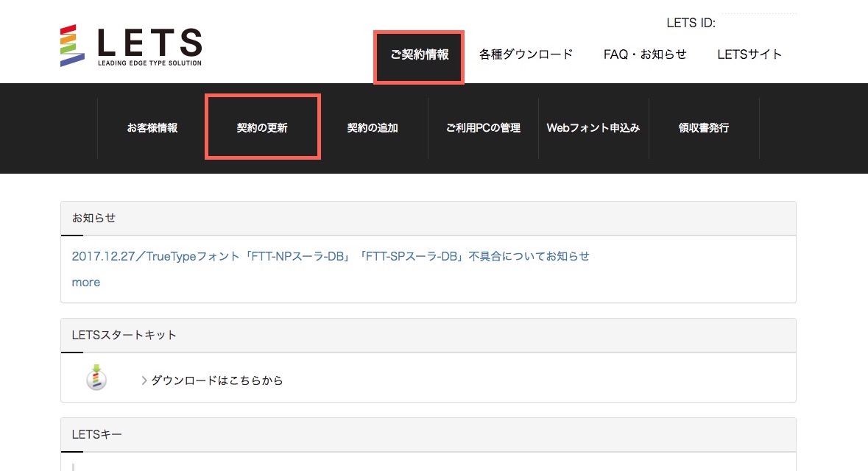Click the LETS logo
Screen dimensions: 868x471
[131, 46]
